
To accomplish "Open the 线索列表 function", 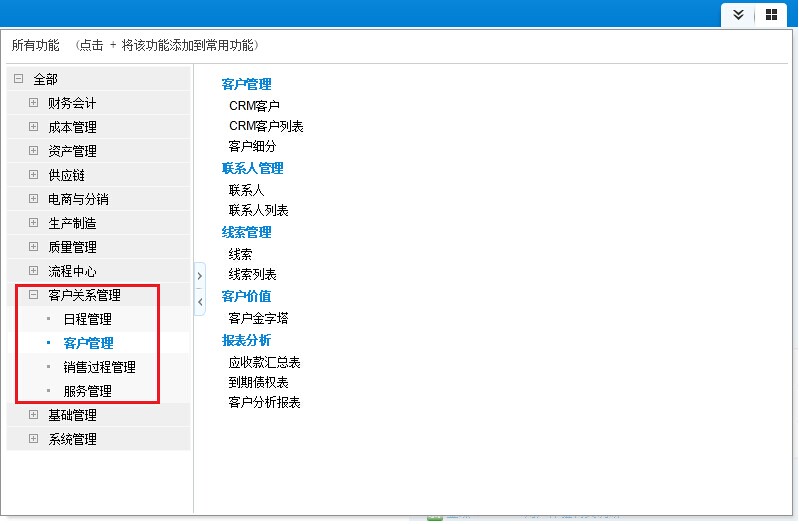I will click(x=252, y=274).
